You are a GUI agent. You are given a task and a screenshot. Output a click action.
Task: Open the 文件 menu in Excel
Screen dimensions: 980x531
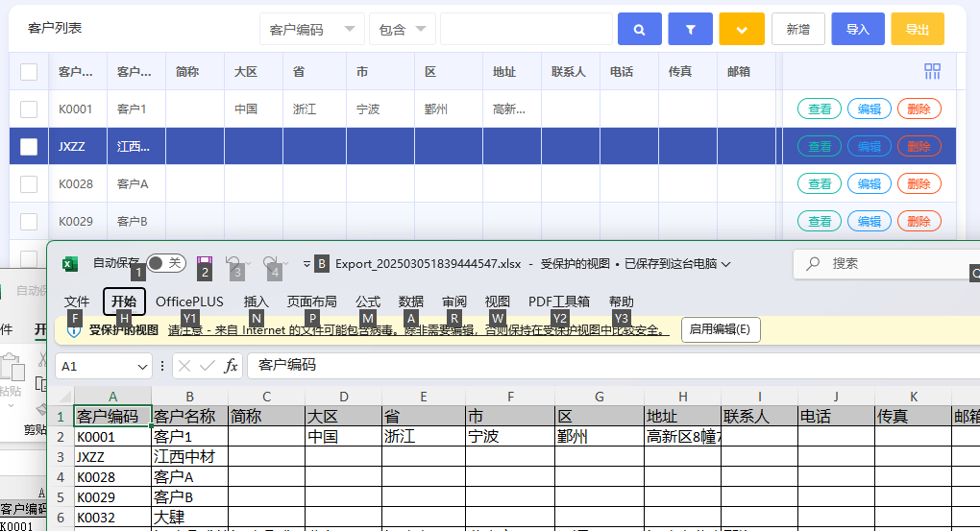(77, 302)
